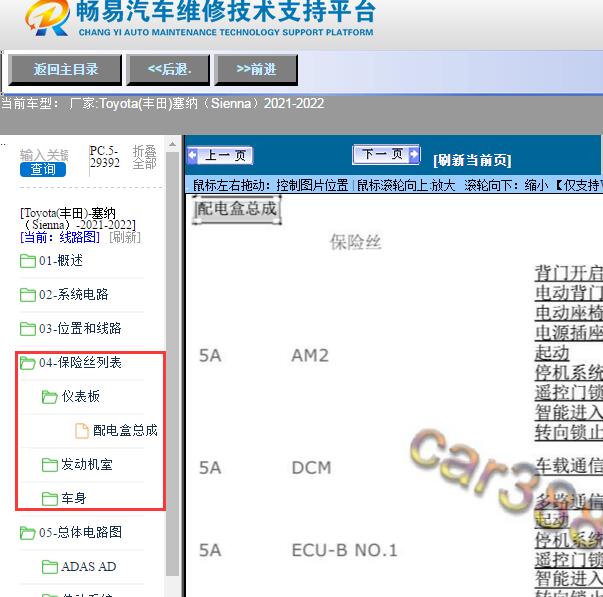This screenshot has width=603, height=597.
Task: Open the 电源插座 circuit link
Action: (x=569, y=333)
